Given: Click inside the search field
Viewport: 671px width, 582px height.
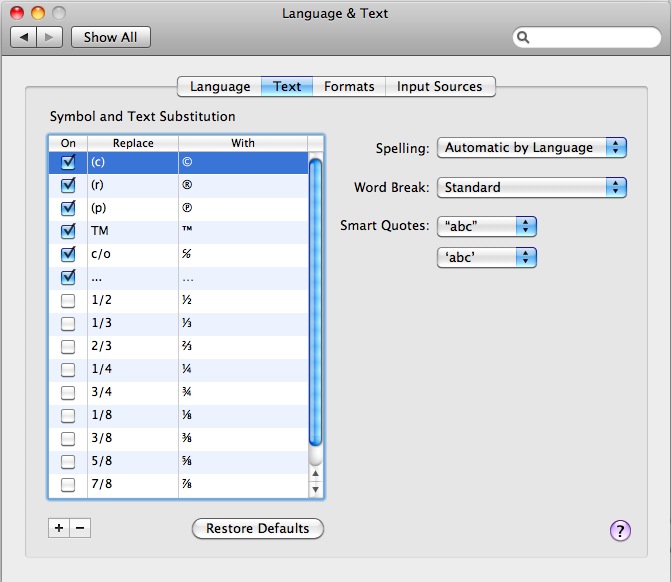Looking at the screenshot, I should 587,37.
